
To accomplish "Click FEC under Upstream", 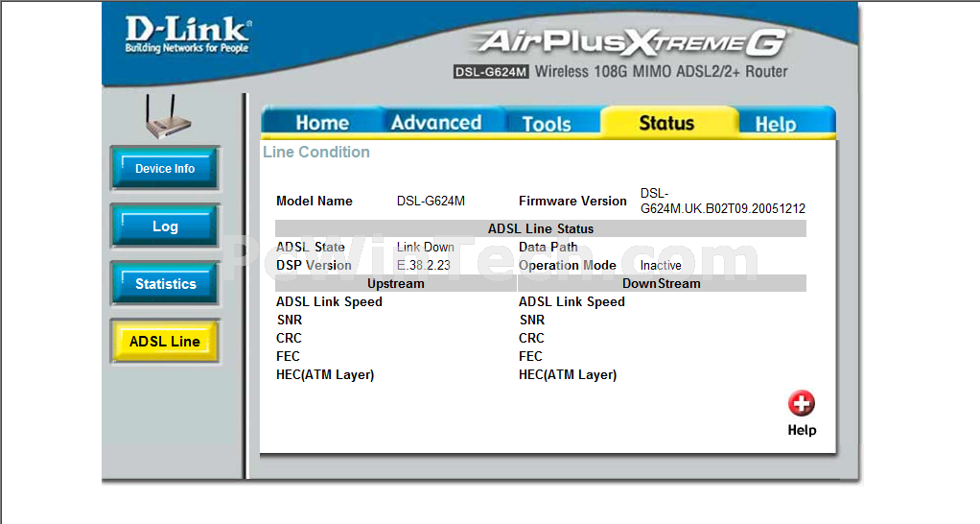I will pyautogui.click(x=288, y=356).
